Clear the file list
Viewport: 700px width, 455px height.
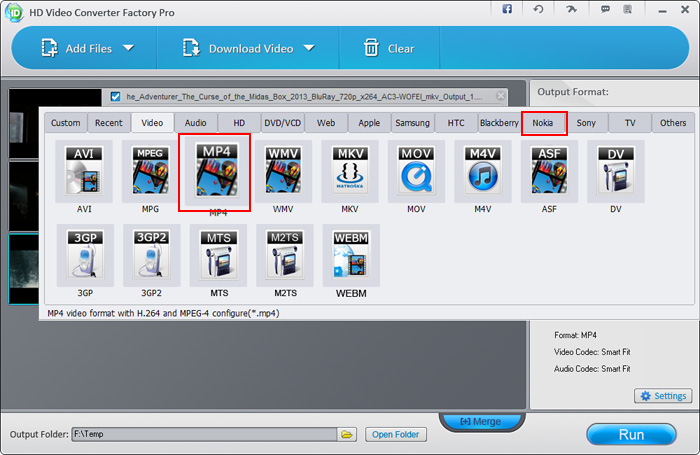point(389,48)
